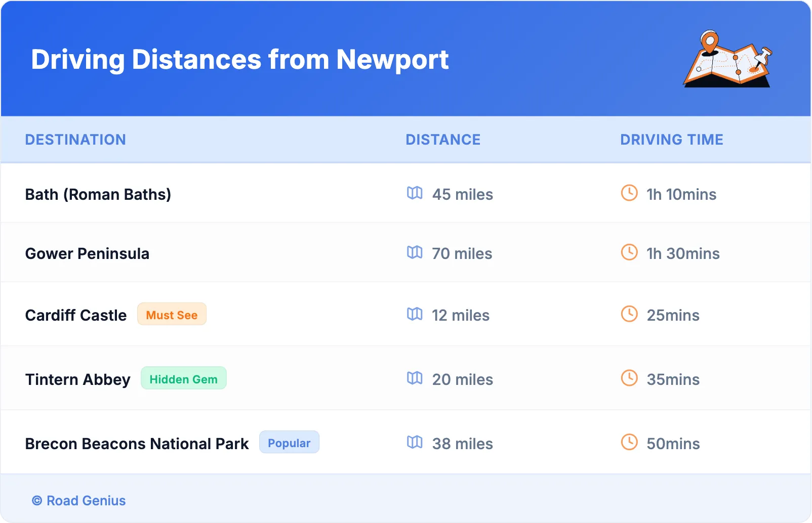This screenshot has width=812, height=523.
Task: Click the 50mins driving time
Action: pyautogui.click(x=673, y=444)
